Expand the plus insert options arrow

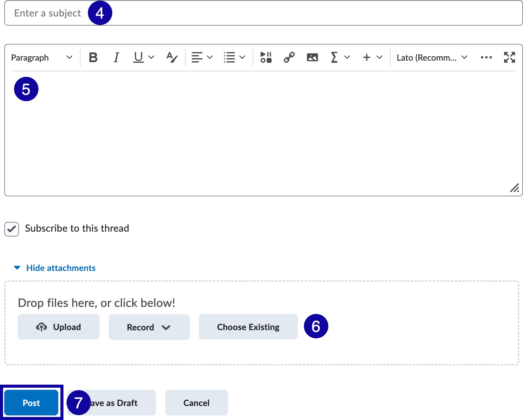coord(380,57)
